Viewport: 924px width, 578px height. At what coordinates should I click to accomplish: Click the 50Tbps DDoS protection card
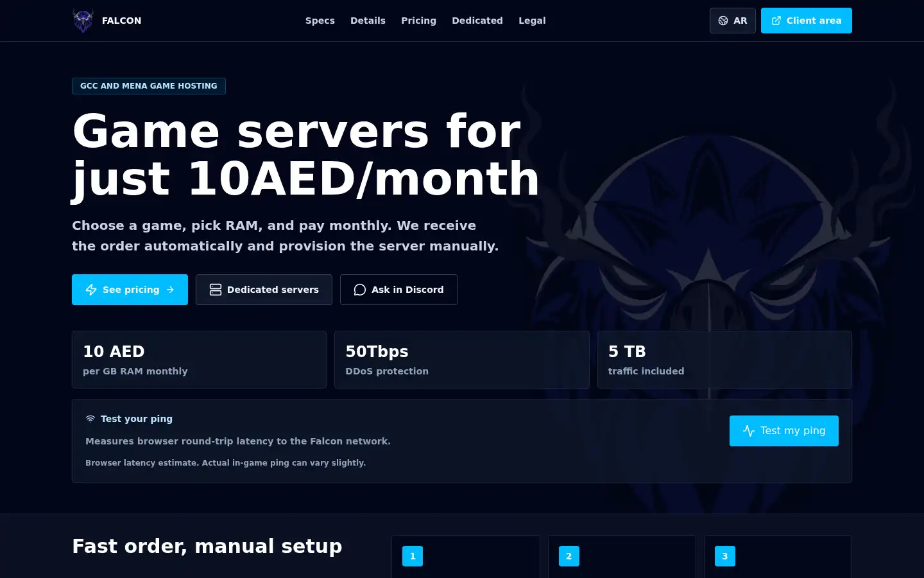[x=462, y=360]
